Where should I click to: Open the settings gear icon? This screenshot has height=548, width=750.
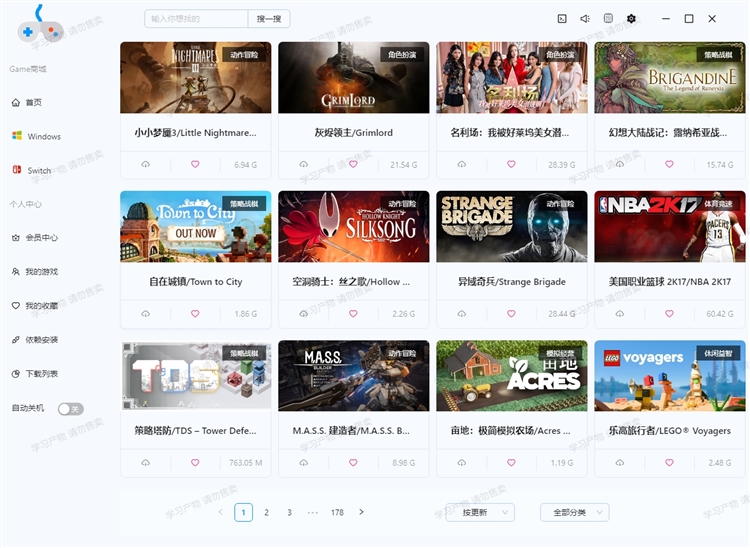point(631,19)
